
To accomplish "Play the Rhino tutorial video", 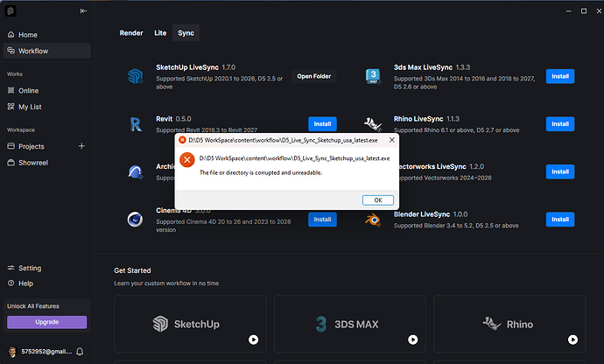I will [572, 339].
